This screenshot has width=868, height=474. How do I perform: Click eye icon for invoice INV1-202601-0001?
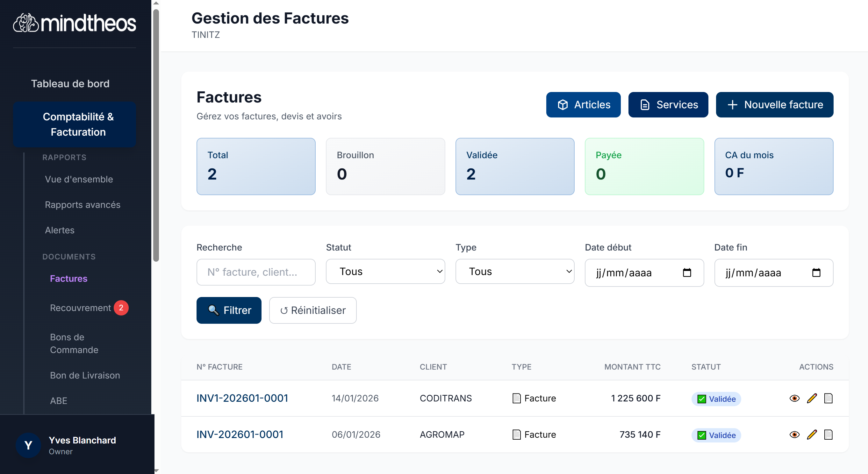click(794, 398)
